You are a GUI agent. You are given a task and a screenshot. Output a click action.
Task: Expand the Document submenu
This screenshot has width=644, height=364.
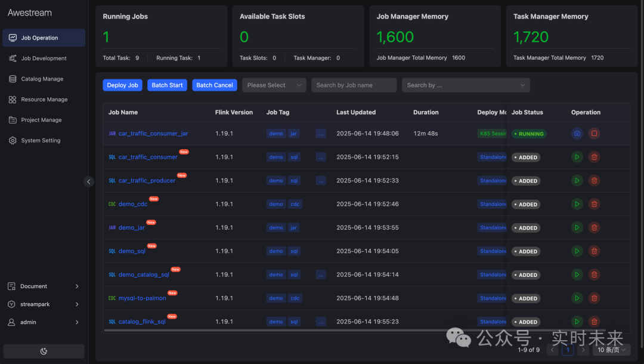point(44,286)
